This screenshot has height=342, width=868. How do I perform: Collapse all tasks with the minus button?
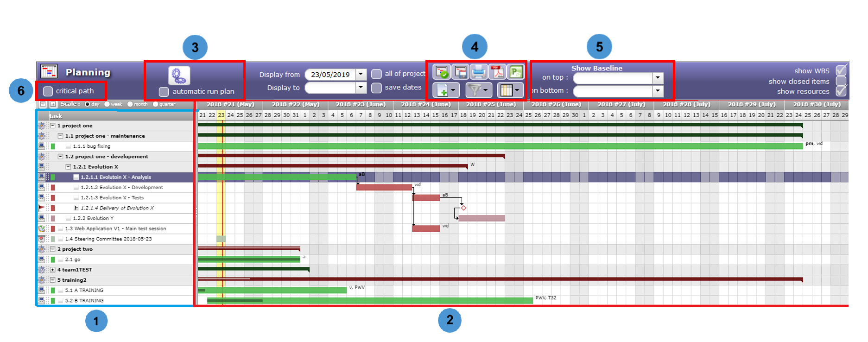tap(43, 104)
